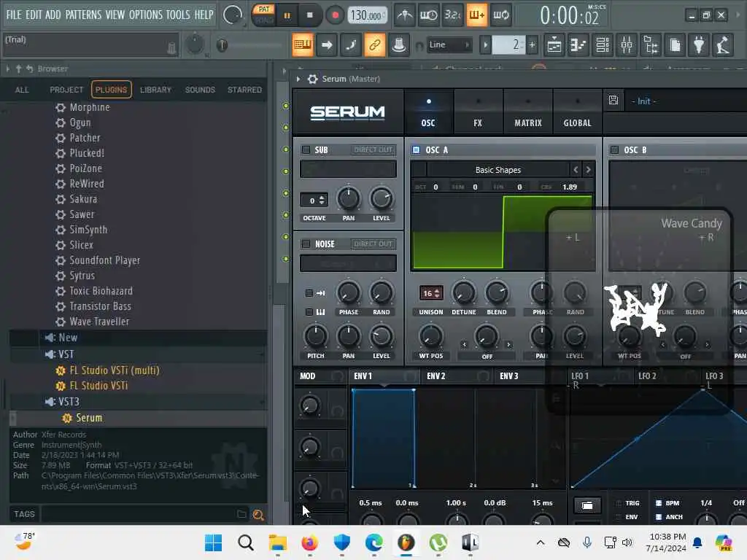
Task: Toggle the link-to-controller chain icon
Action: click(x=375, y=45)
